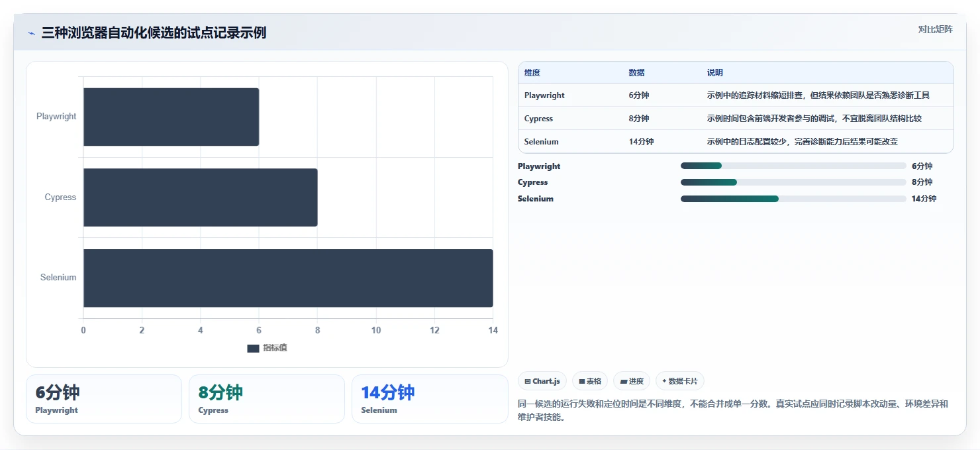Image resolution: width=980 pixels, height=450 pixels.
Task: Click the footnote starting 同一候选的运行失败
Action: (733, 410)
